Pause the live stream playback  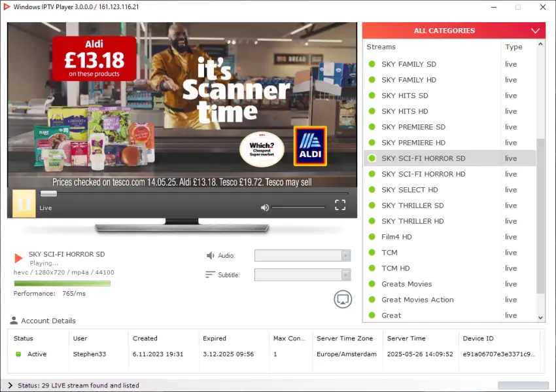24,204
